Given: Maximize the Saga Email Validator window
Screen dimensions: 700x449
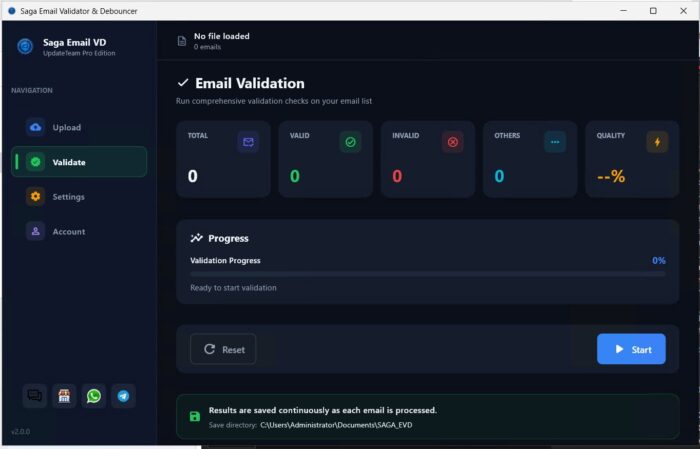Looking at the screenshot, I should 653,11.
